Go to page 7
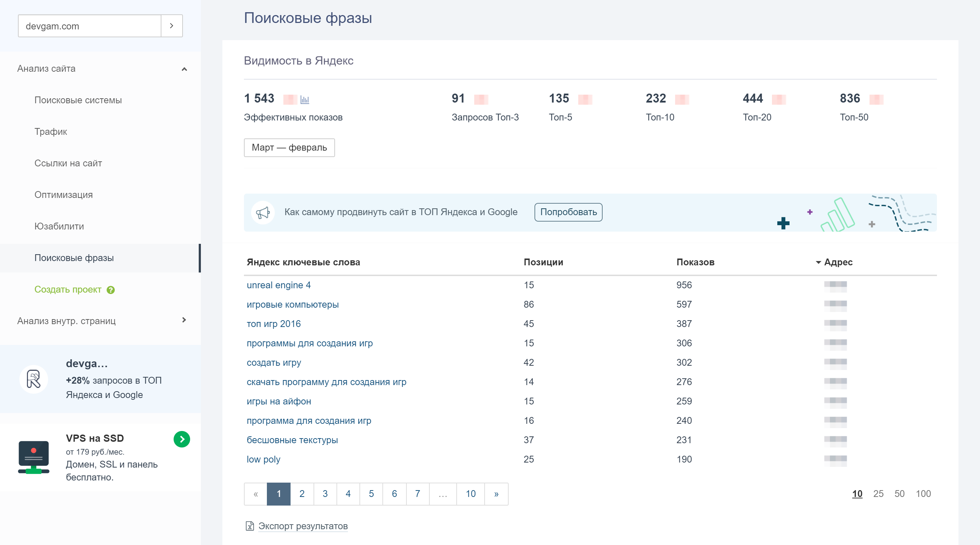This screenshot has width=980, height=545. click(418, 494)
